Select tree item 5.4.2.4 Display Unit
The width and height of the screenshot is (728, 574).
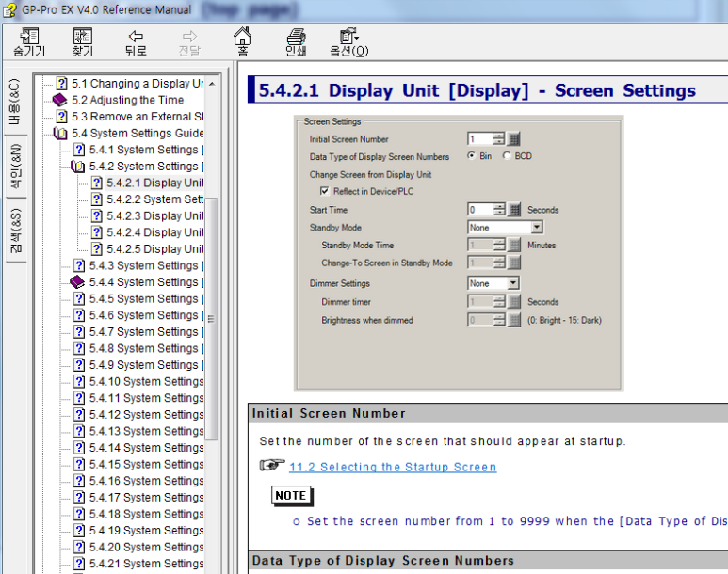(155, 232)
